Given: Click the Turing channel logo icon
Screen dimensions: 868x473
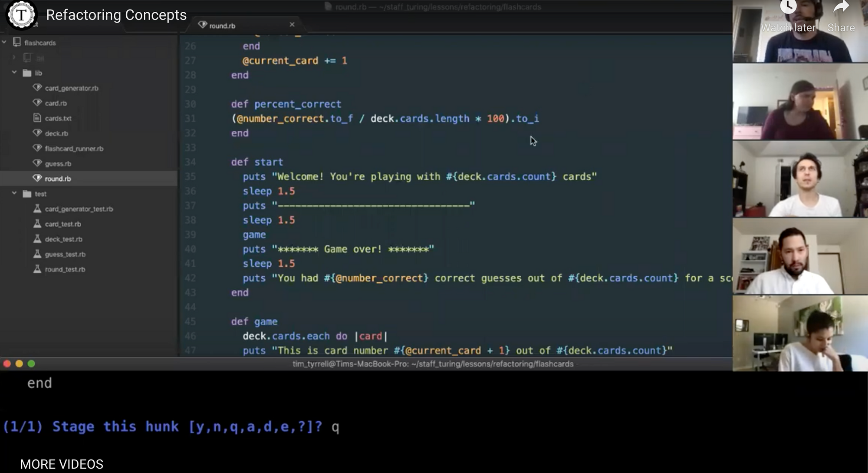Looking at the screenshot, I should 21,15.
